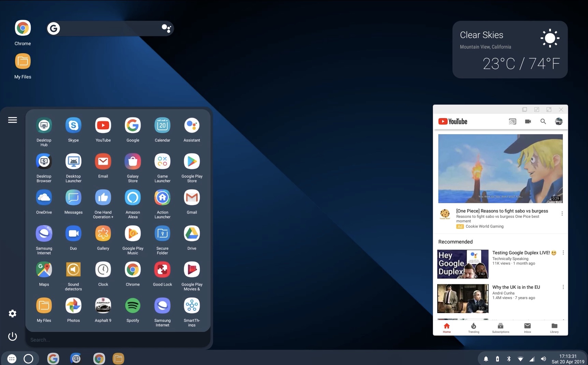The height and width of the screenshot is (365, 588).
Task: Launch Assistant app from the grid
Action: (192, 125)
